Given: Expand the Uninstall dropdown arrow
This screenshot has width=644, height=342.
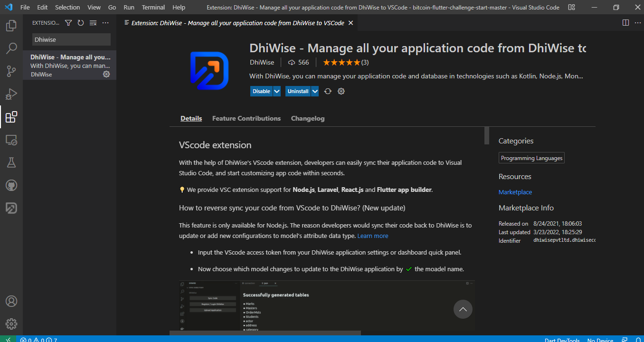Looking at the screenshot, I should tap(314, 91).
